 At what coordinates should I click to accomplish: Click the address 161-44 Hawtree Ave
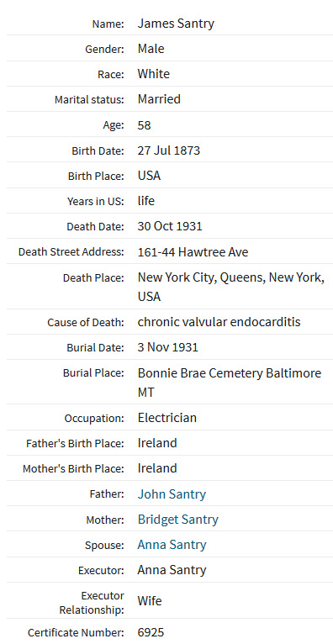(x=193, y=251)
